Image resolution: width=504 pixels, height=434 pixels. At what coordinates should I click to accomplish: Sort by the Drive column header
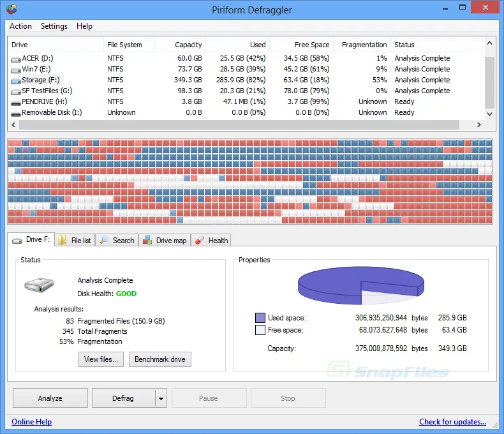(56, 45)
